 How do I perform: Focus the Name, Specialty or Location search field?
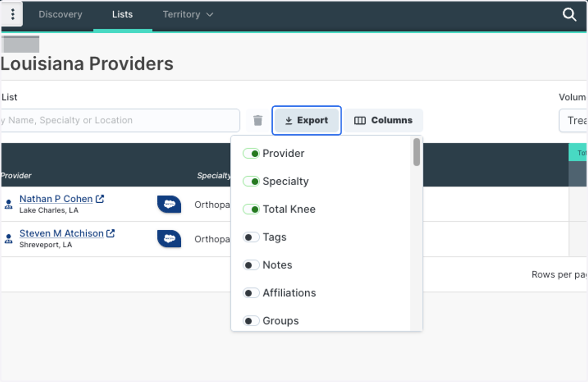coord(120,120)
